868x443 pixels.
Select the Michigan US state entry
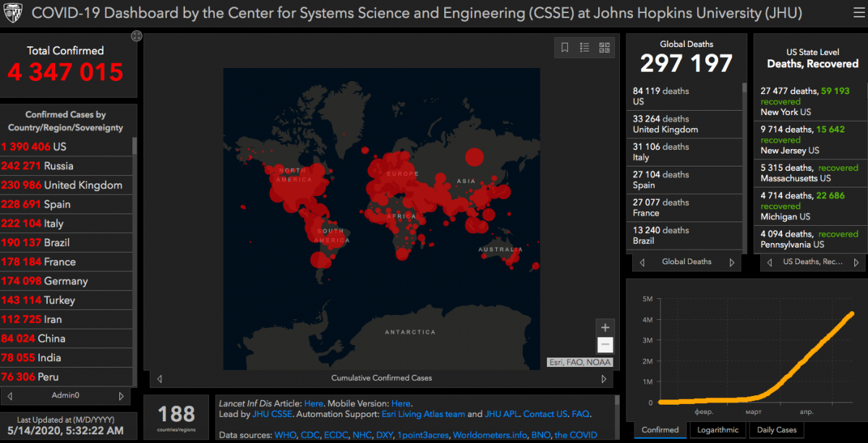811,206
